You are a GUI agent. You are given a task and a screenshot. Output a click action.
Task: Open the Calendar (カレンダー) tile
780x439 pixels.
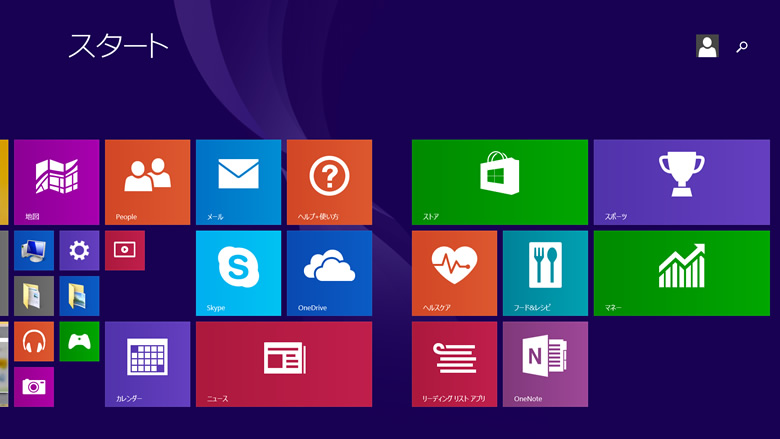coord(147,363)
